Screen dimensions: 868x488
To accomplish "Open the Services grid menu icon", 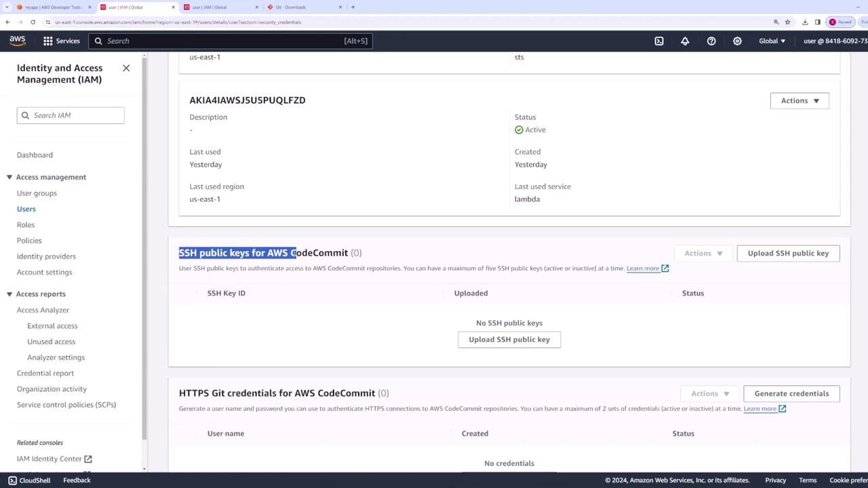I will 48,41.
